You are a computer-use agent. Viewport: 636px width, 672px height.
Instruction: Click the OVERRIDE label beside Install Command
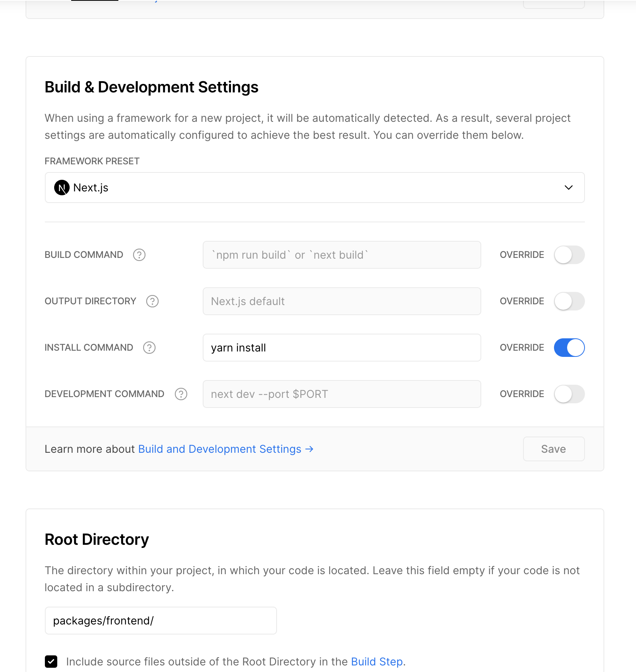click(522, 348)
